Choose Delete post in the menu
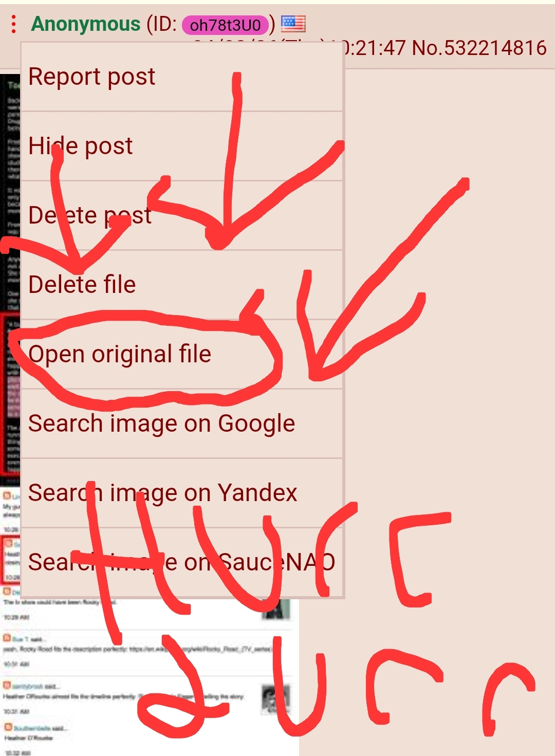 (x=182, y=215)
